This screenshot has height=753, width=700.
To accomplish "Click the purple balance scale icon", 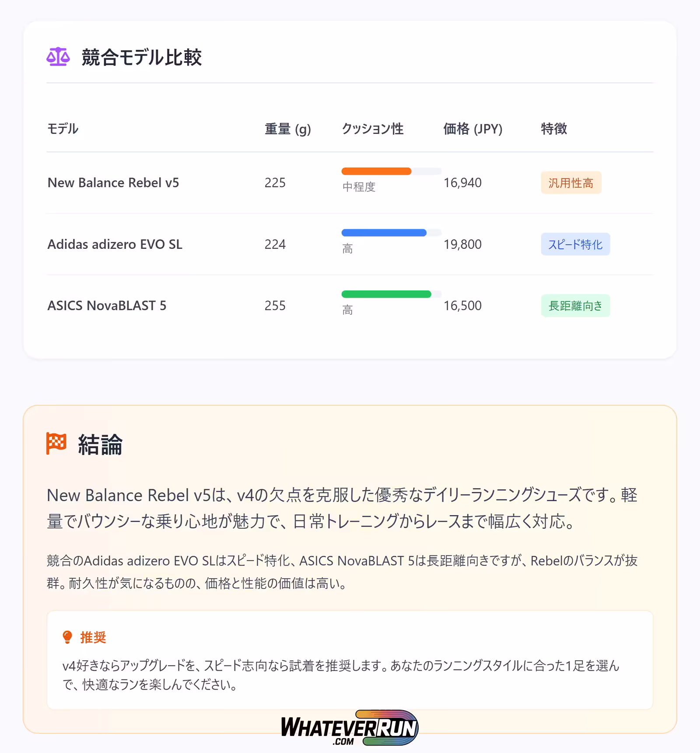I will pyautogui.click(x=58, y=57).
